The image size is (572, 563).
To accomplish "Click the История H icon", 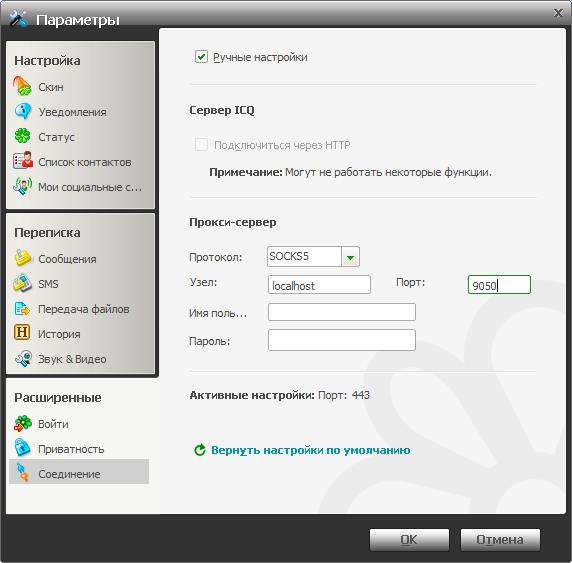I will (x=22, y=332).
